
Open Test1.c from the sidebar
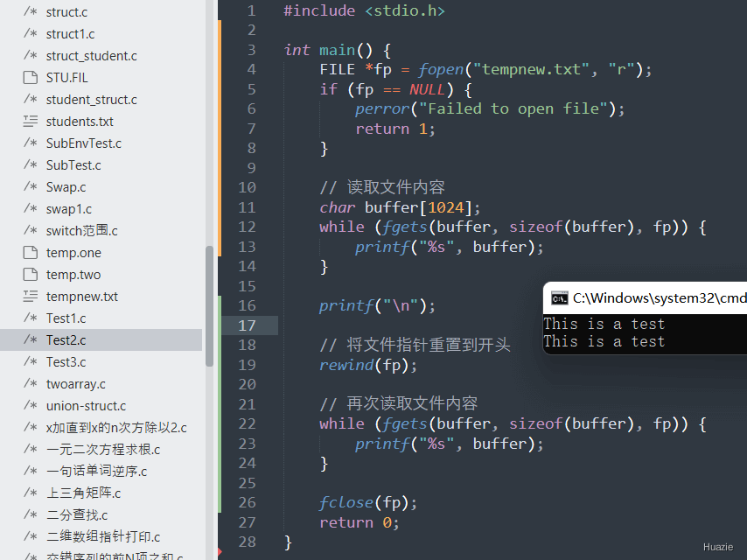coord(66,318)
